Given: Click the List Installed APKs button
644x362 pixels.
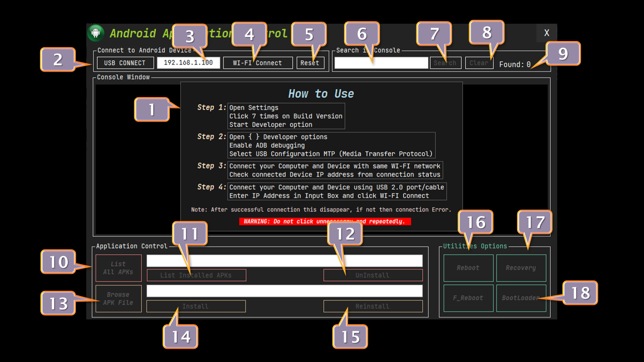Looking at the screenshot, I should pyautogui.click(x=196, y=275).
